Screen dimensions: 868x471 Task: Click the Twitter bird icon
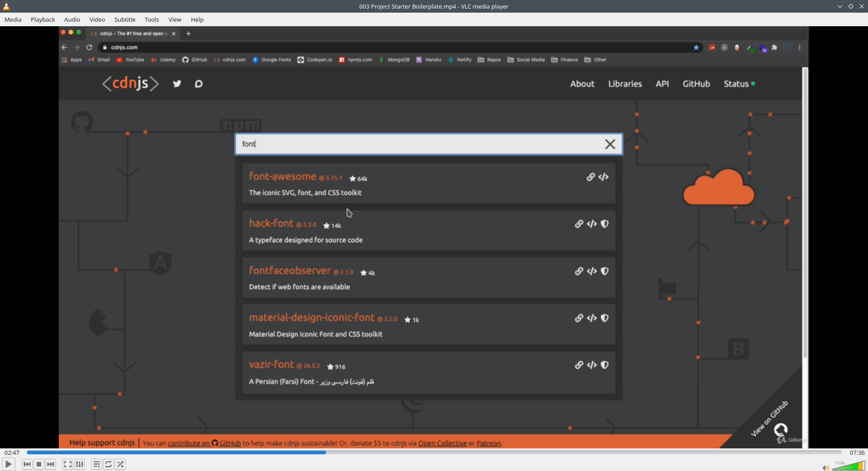point(177,84)
